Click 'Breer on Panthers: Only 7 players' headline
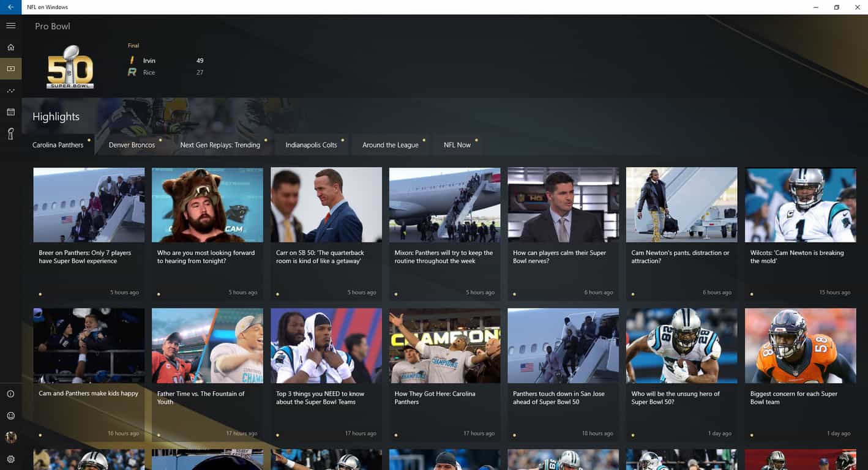This screenshot has width=868, height=470. 84,256
